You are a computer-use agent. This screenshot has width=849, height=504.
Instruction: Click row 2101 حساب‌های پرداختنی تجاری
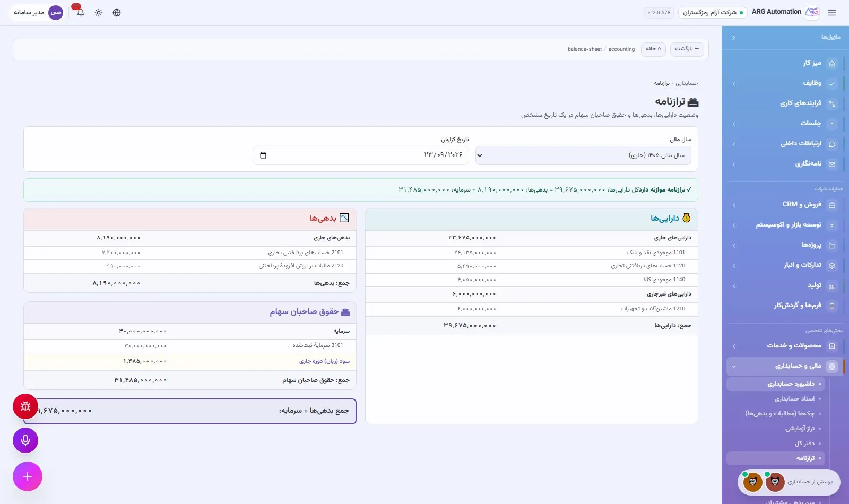coord(190,253)
